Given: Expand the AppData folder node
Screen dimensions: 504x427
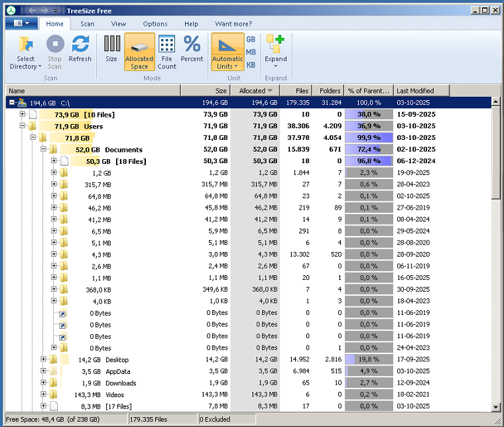Looking at the screenshot, I should tap(44, 372).
